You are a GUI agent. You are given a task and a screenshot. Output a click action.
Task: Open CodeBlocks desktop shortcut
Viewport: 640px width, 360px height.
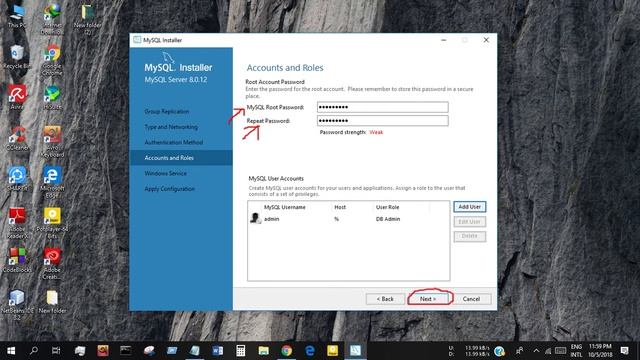click(x=17, y=260)
